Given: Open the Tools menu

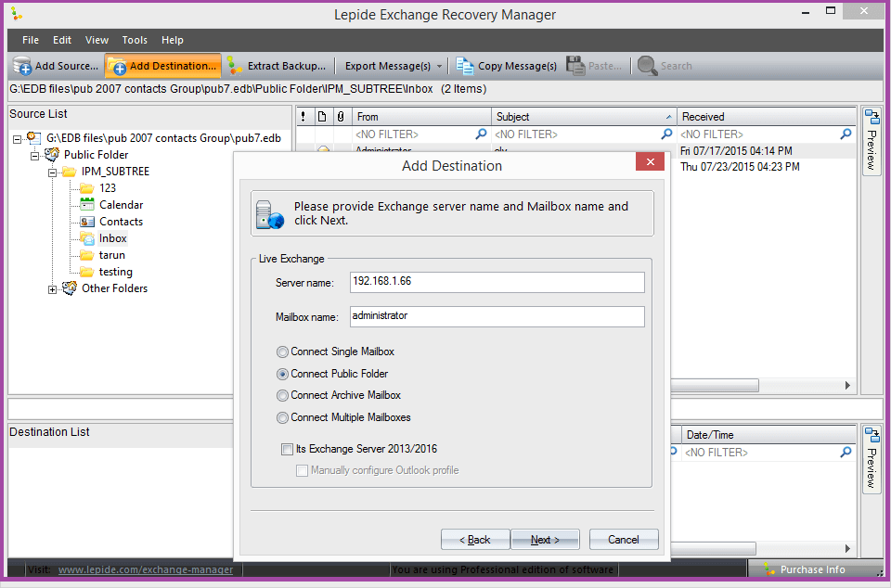Looking at the screenshot, I should point(135,40).
